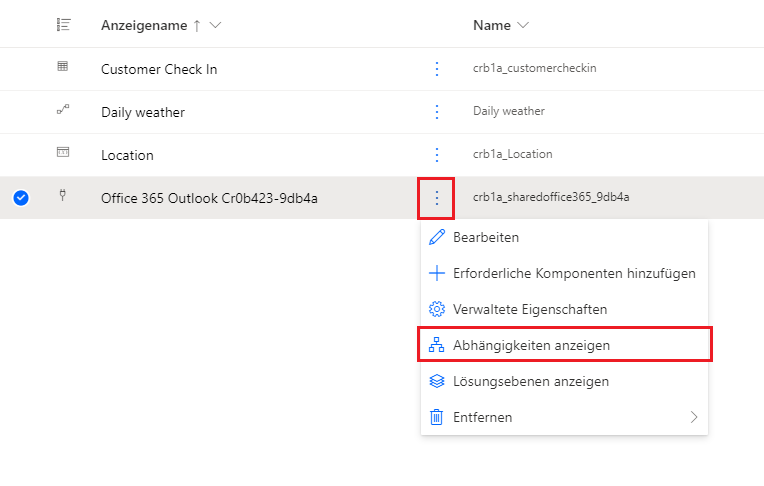Click the hierarchy icon for Abhängigkeiten anzeigen
Screen dimensions: 764x486
tap(437, 345)
